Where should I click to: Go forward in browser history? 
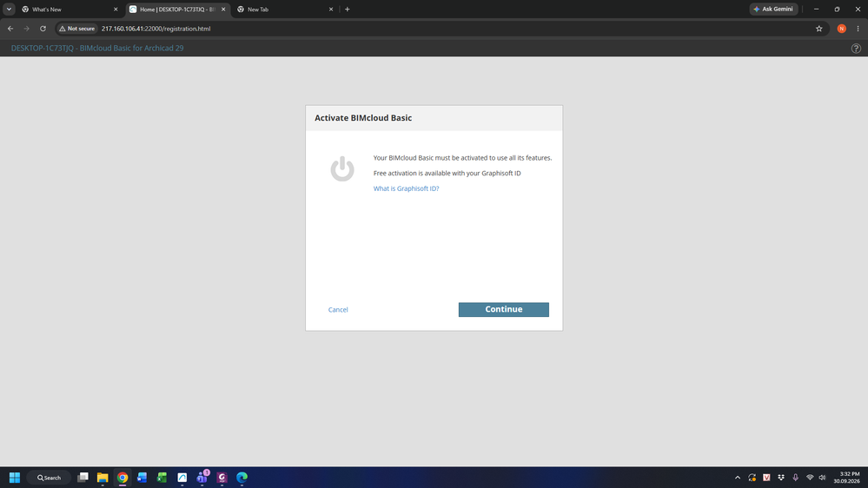26,29
